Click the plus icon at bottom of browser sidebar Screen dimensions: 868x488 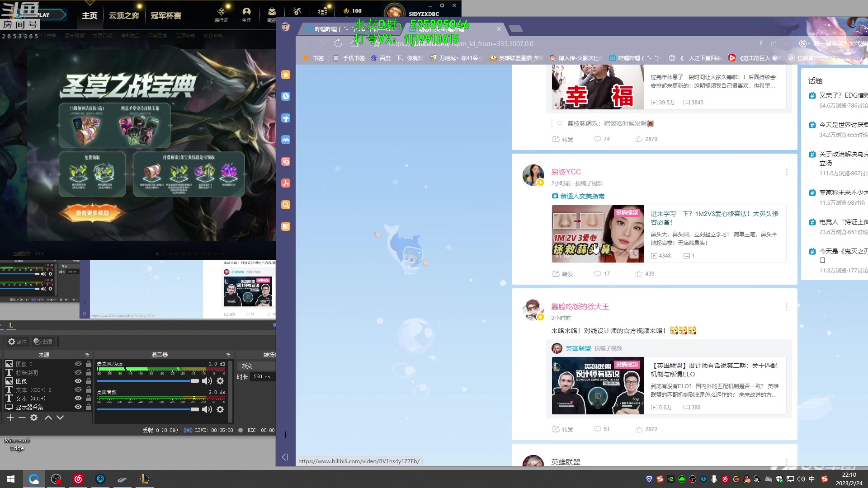click(x=286, y=435)
